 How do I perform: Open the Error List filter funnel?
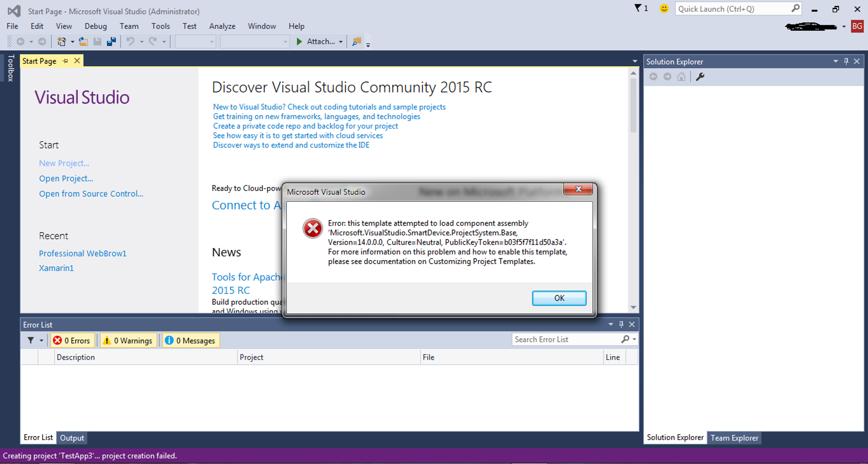[31, 340]
